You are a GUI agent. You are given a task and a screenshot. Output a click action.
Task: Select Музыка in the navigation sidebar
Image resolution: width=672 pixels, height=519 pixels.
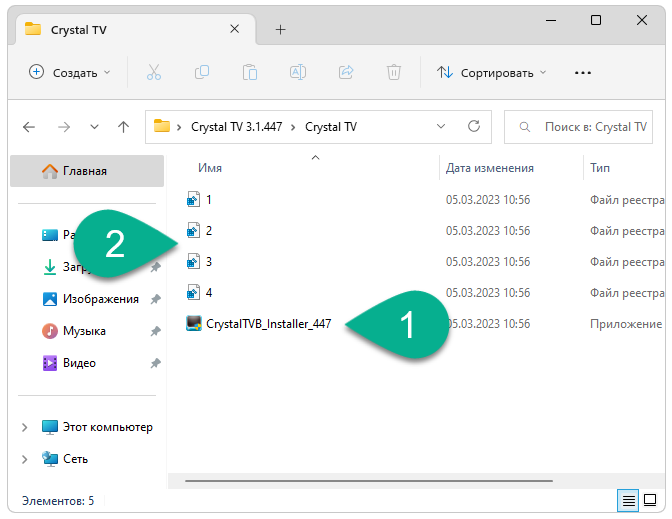click(x=84, y=330)
